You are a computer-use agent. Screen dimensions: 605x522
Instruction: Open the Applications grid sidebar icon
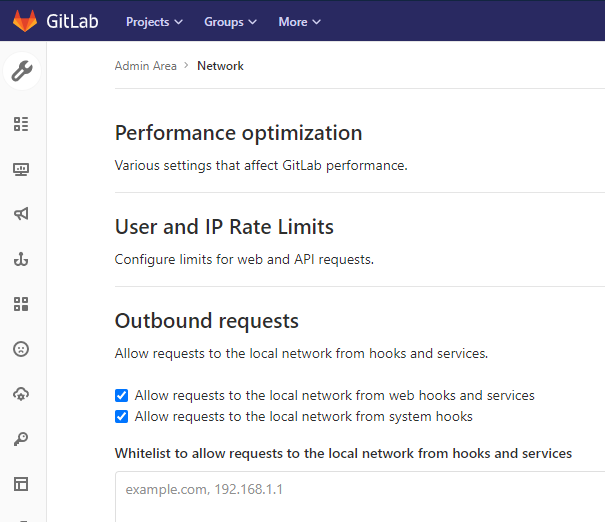tap(21, 304)
